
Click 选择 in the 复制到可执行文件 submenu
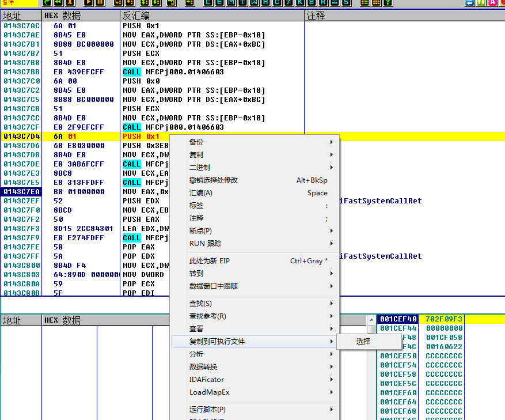pyautogui.click(x=363, y=342)
